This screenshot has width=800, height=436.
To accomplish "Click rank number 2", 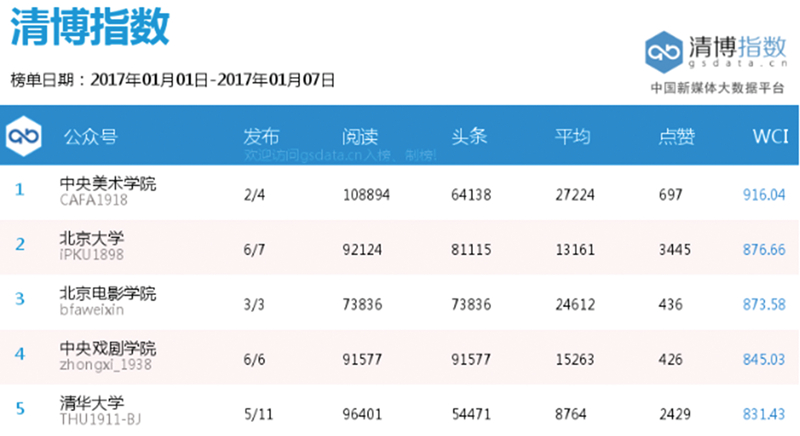I will coord(19,244).
